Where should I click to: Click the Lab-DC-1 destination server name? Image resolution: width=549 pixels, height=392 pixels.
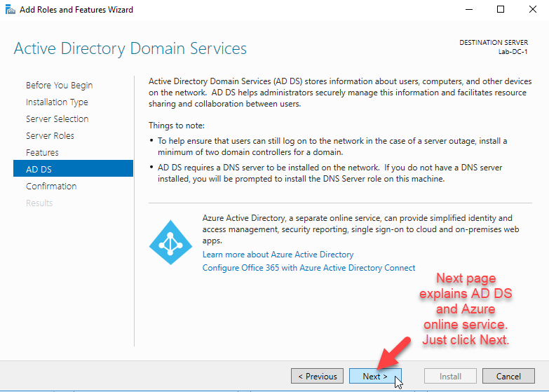[513, 52]
